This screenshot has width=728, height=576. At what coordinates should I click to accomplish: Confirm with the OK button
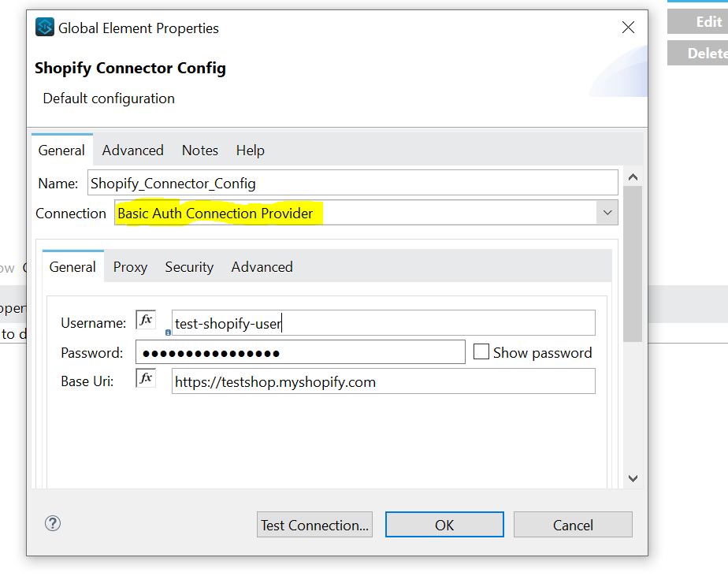click(x=444, y=525)
